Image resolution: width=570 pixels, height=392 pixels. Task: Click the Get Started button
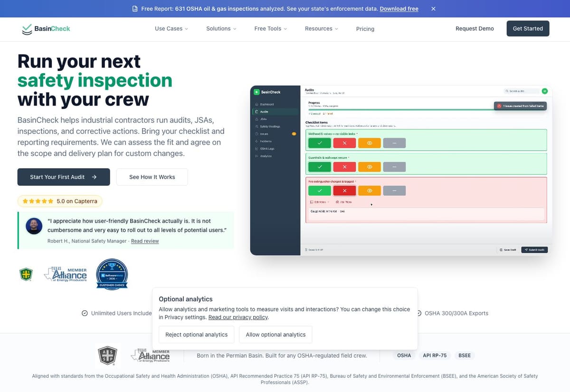click(x=528, y=29)
